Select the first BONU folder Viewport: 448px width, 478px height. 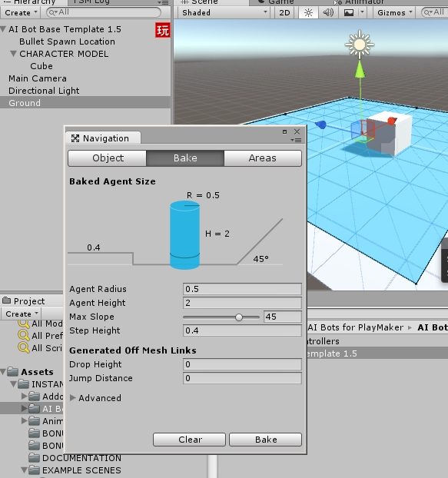tap(45, 433)
